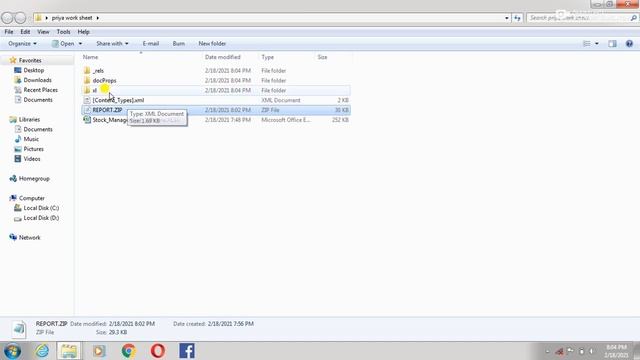Open the Videos library
Image resolution: width=640 pixels, height=360 pixels.
tap(32, 159)
